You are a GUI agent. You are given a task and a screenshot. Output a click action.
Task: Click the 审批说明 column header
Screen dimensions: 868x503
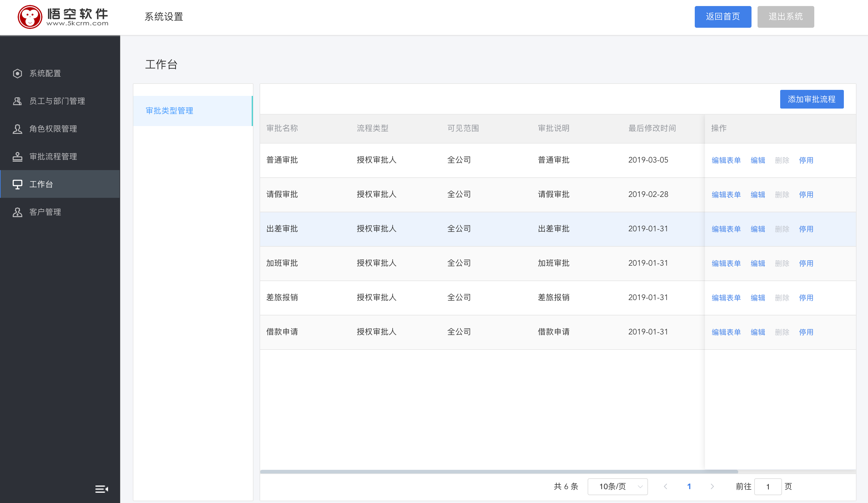coord(554,128)
